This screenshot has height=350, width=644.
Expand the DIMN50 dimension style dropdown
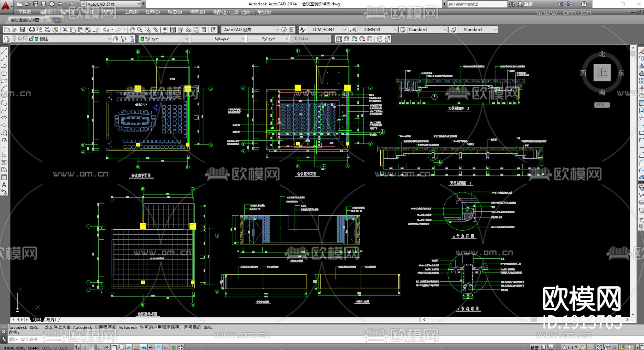[x=395, y=30]
